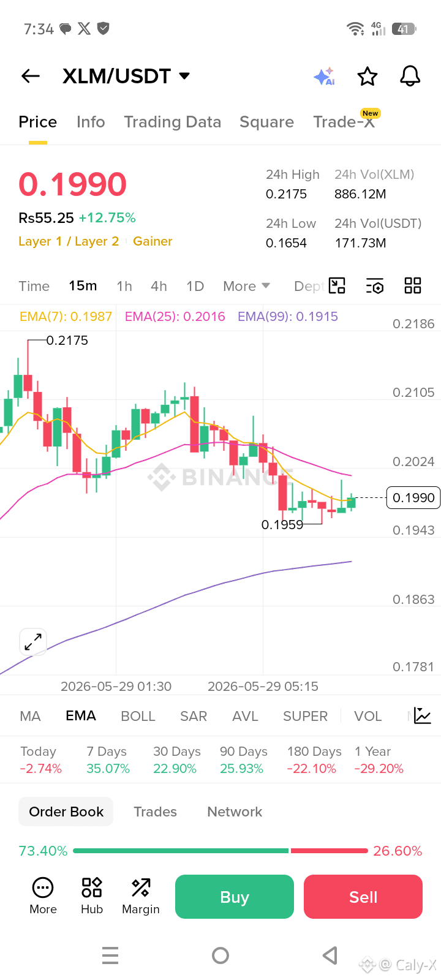Image resolution: width=441 pixels, height=980 pixels.
Task: Enable the SUPER indicator
Action: pyautogui.click(x=305, y=716)
